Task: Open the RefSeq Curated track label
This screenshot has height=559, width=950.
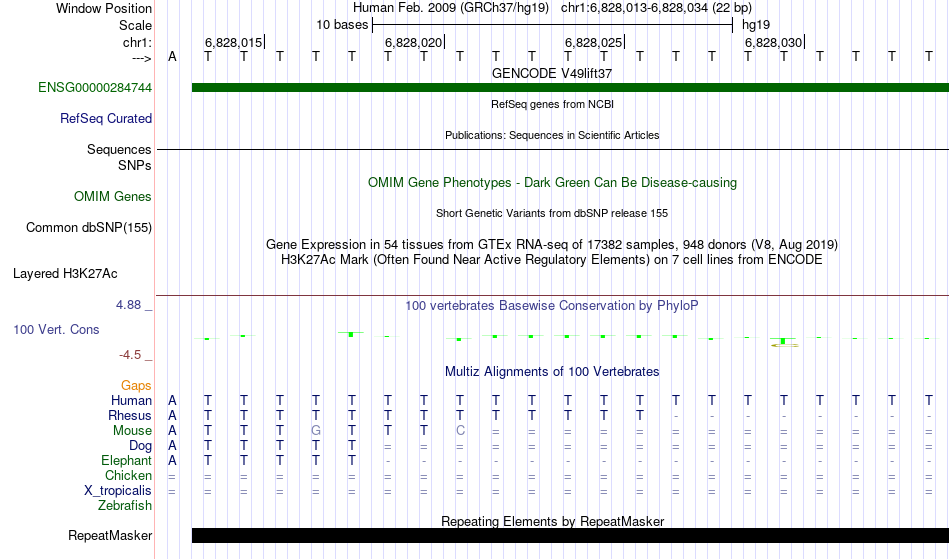Action: [x=106, y=118]
